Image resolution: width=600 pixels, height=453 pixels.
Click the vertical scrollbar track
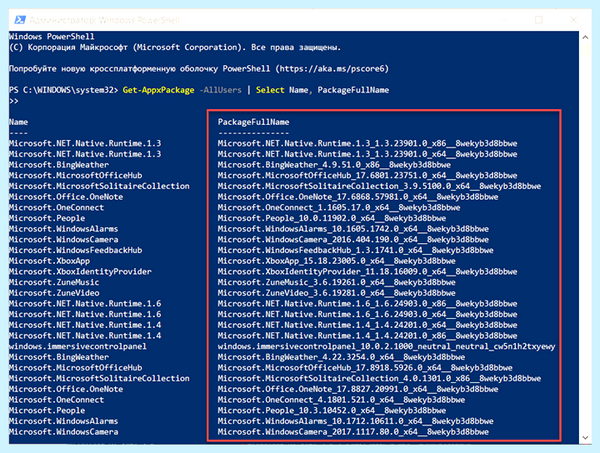pyautogui.click(x=585, y=237)
